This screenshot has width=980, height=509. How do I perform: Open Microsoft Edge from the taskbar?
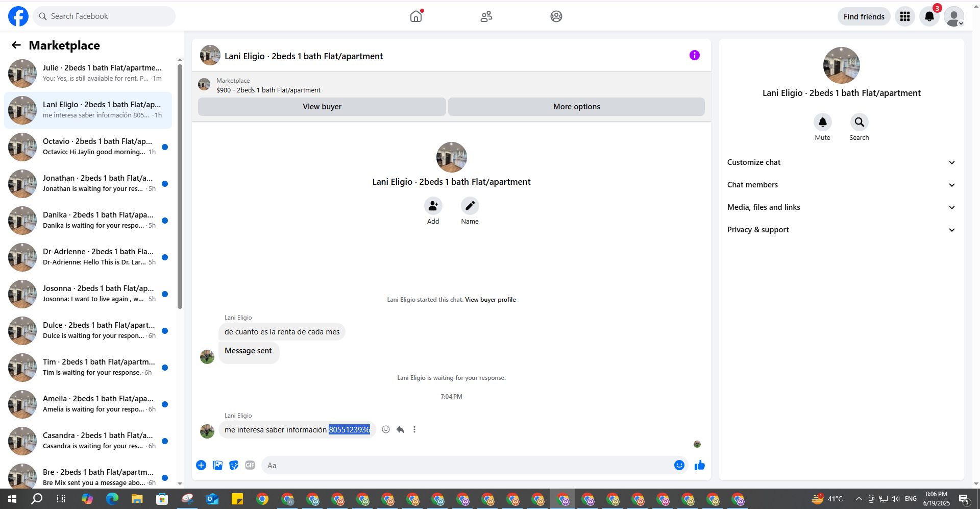click(112, 499)
